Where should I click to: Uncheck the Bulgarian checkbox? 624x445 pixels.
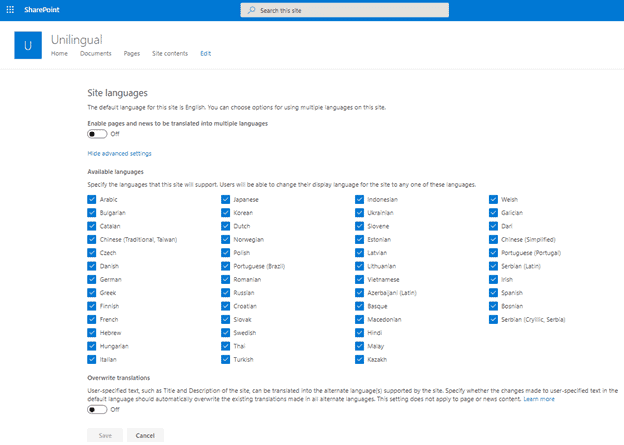(x=92, y=213)
